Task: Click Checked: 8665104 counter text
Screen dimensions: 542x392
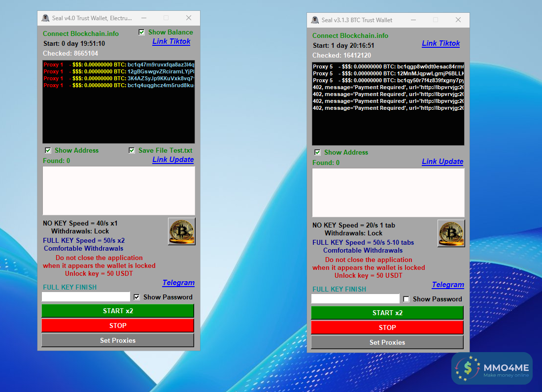Action: point(70,54)
